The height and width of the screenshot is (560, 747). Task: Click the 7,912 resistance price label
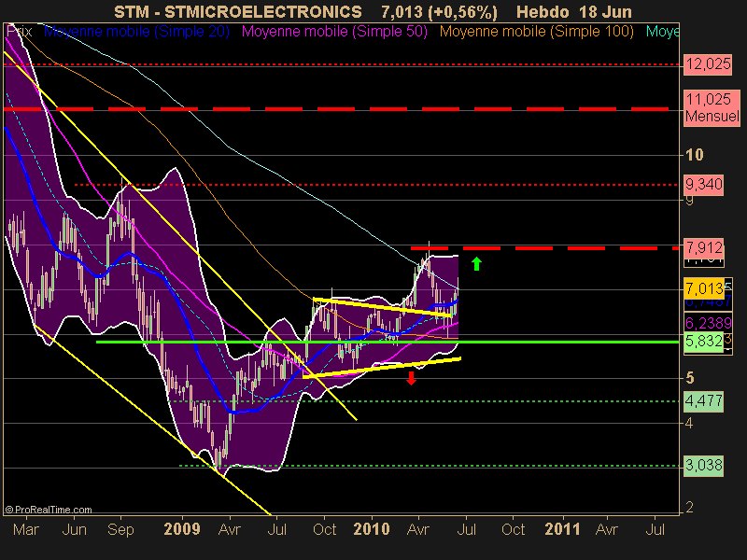(704, 247)
